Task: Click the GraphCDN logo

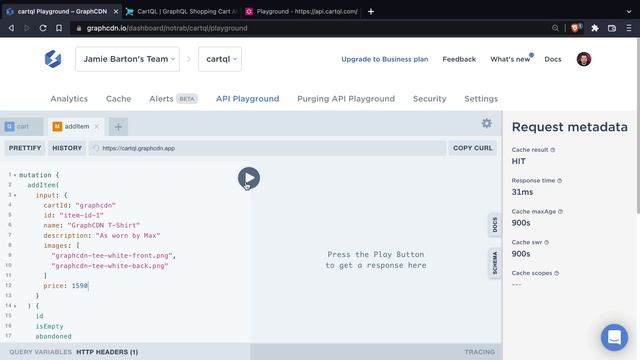Action: coord(53,59)
